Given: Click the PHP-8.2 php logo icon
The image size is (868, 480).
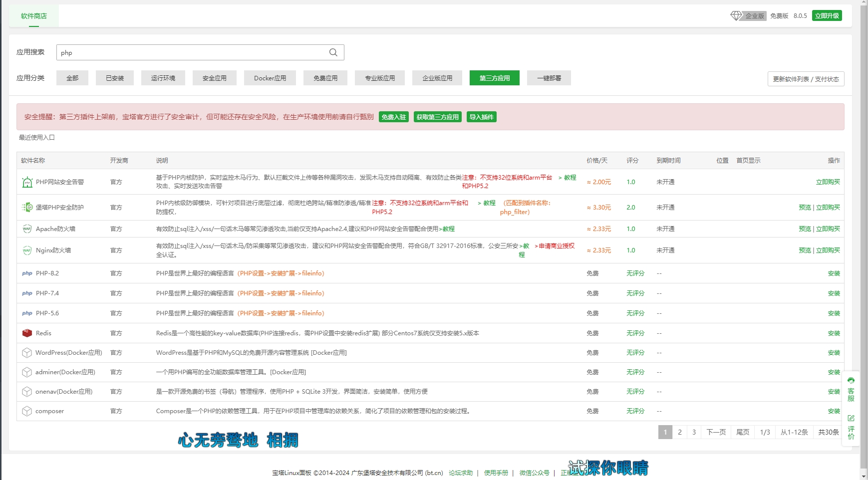Looking at the screenshot, I should click(27, 273).
